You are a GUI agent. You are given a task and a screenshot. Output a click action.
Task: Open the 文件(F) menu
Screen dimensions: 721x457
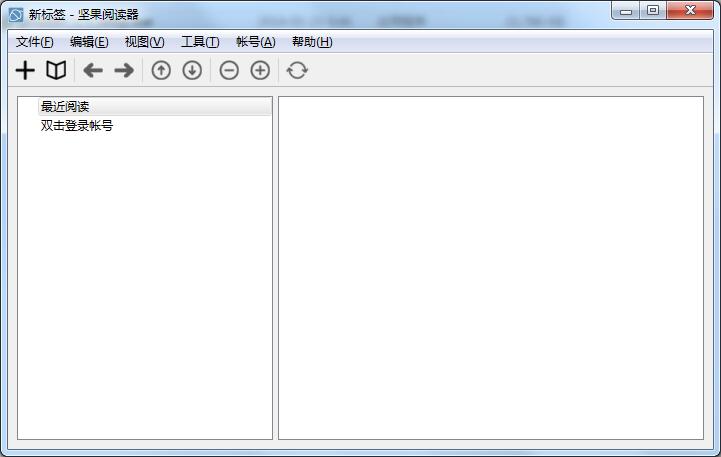[x=34, y=42]
